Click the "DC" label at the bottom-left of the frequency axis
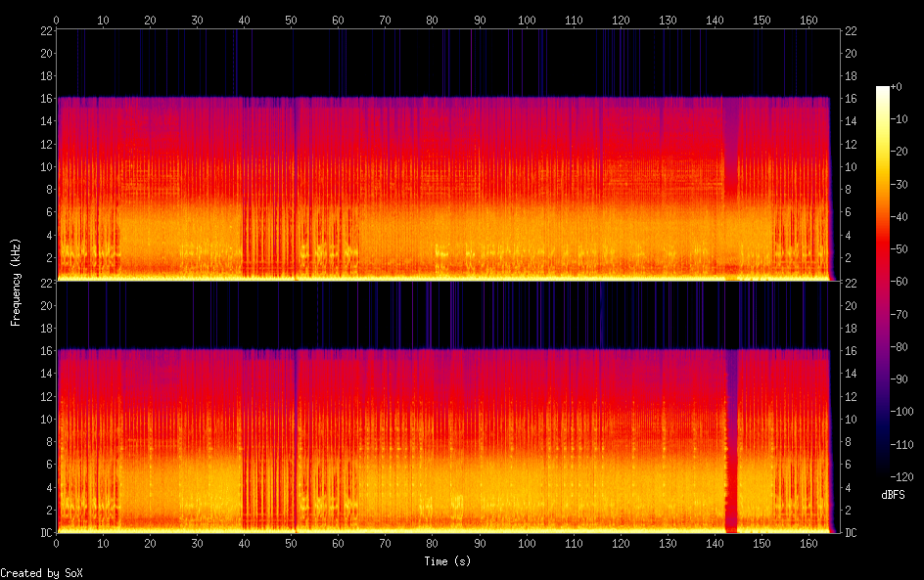The image size is (924, 580). point(45,533)
